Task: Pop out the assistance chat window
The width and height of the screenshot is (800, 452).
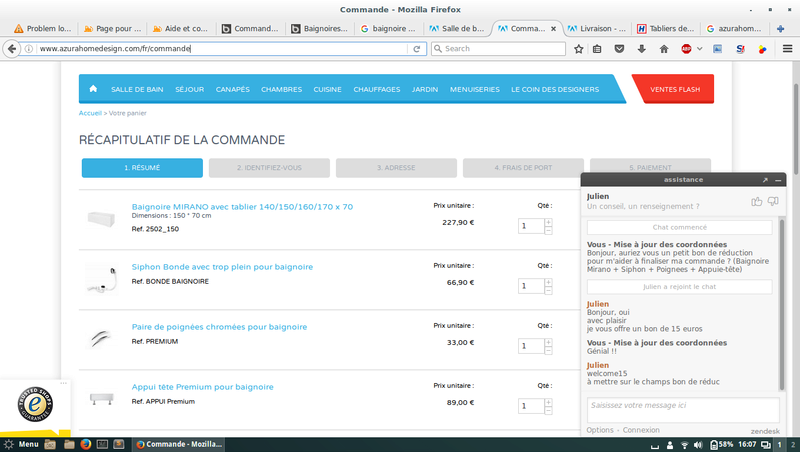Action: (x=765, y=180)
